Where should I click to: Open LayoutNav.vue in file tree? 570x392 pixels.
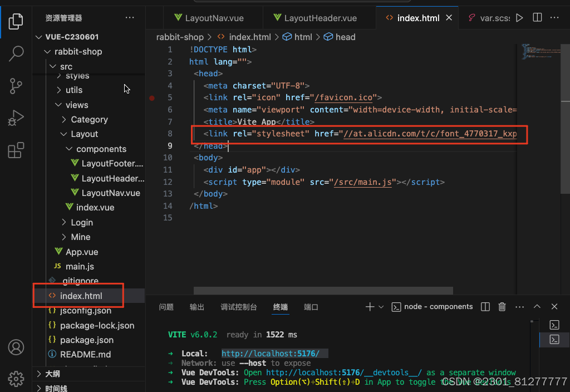[x=105, y=193]
